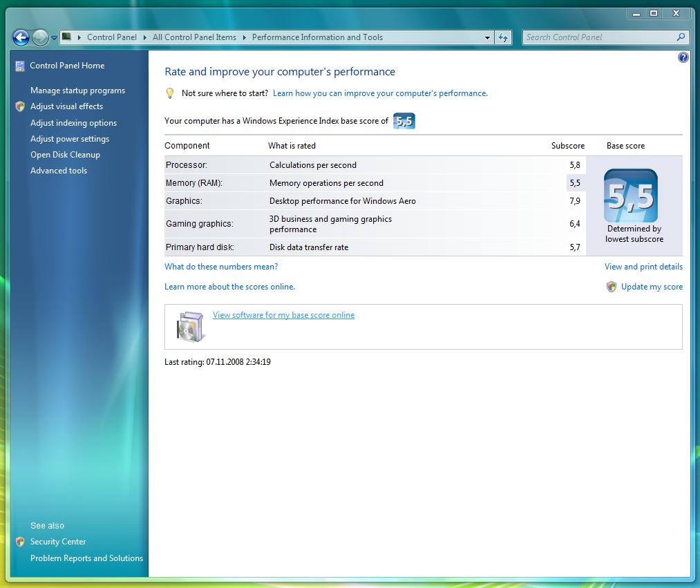Open View software for my base score online
This screenshot has width=700, height=588.
pyautogui.click(x=283, y=315)
